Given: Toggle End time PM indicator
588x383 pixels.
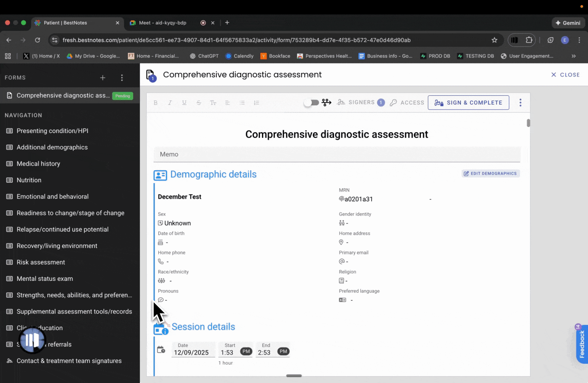Looking at the screenshot, I should coord(283,351).
